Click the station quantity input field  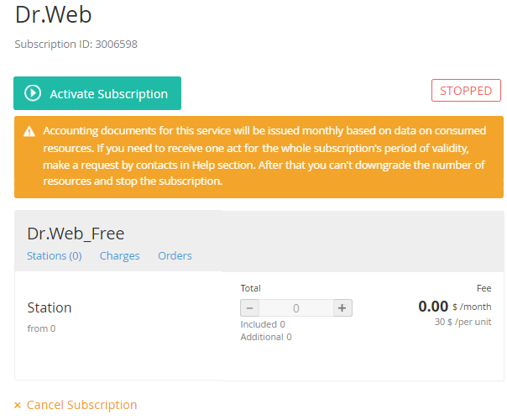tap(296, 307)
